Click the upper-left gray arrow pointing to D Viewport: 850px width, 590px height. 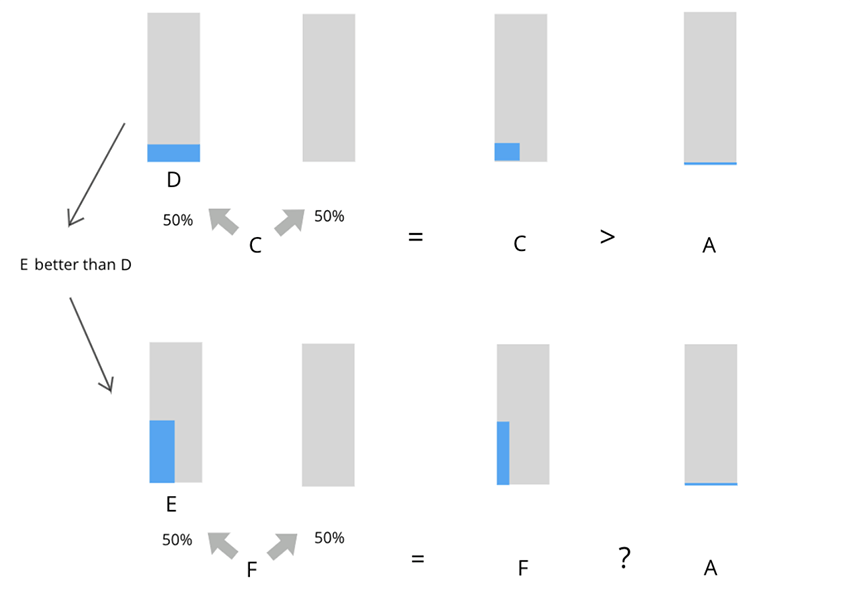223,221
